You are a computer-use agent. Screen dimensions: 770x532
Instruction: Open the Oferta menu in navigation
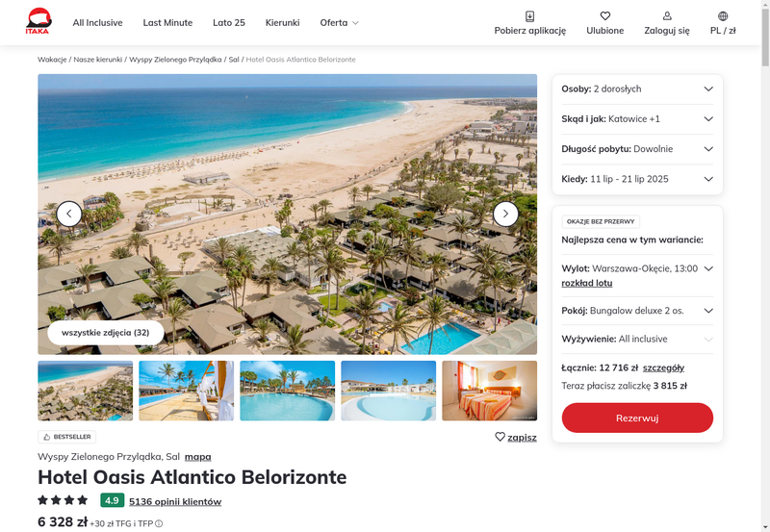coord(340,22)
